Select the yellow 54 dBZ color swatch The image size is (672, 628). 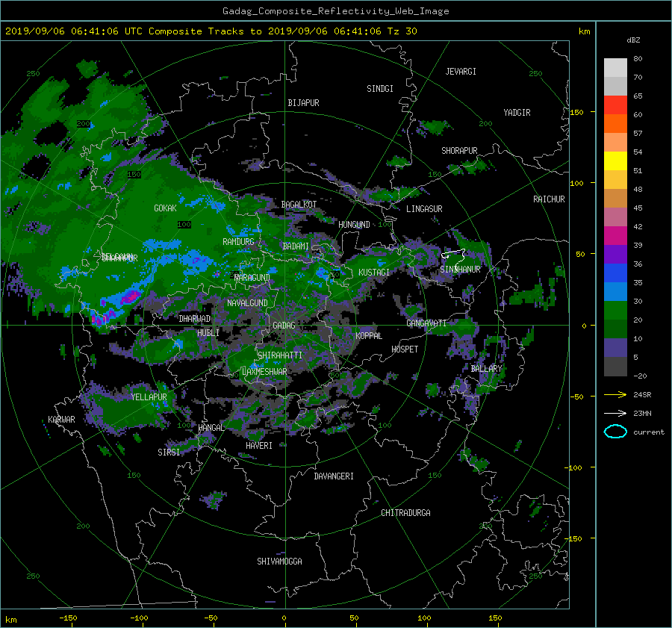pyautogui.click(x=615, y=161)
